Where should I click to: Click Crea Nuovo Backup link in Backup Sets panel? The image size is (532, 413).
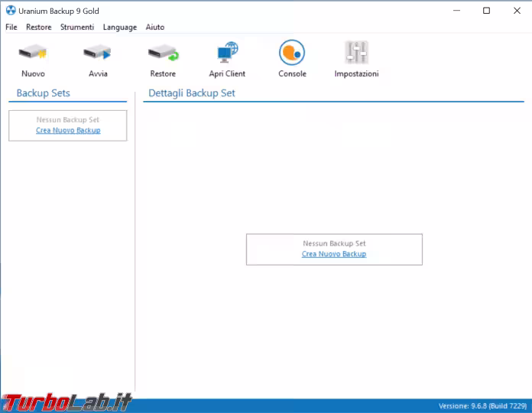click(x=68, y=130)
